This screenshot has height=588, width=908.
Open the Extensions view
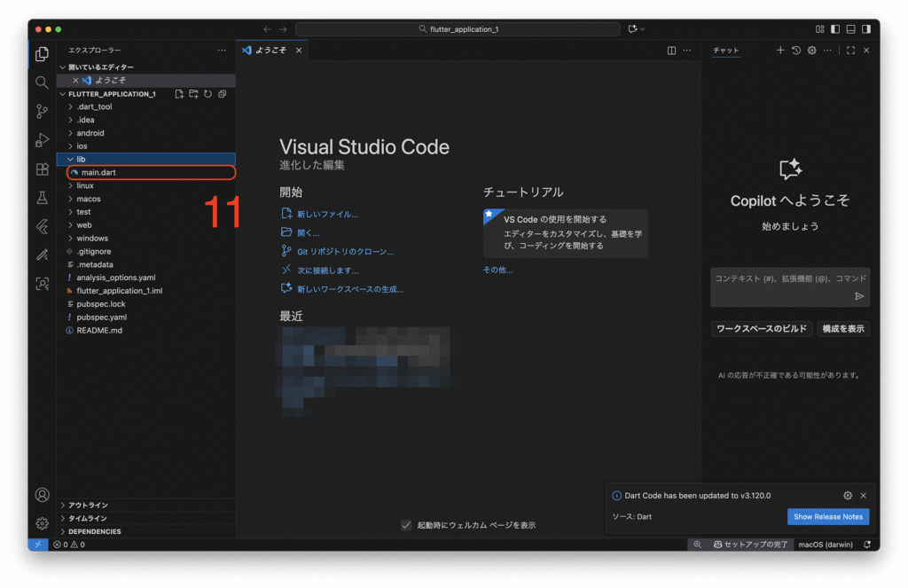[x=42, y=169]
